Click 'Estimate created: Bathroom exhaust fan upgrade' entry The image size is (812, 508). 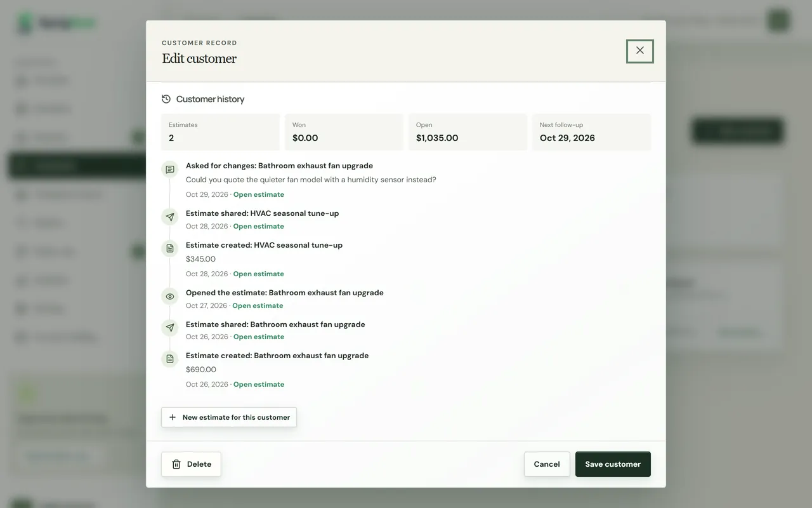[x=277, y=356]
